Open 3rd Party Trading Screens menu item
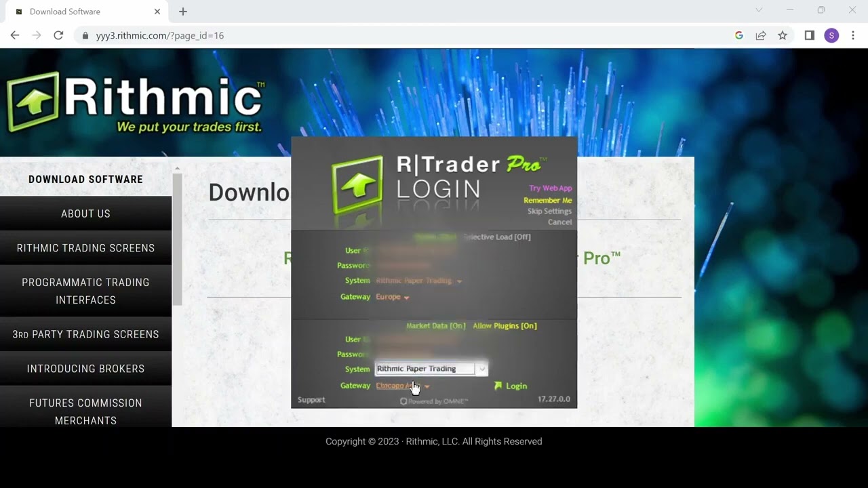868x488 pixels. click(x=85, y=334)
